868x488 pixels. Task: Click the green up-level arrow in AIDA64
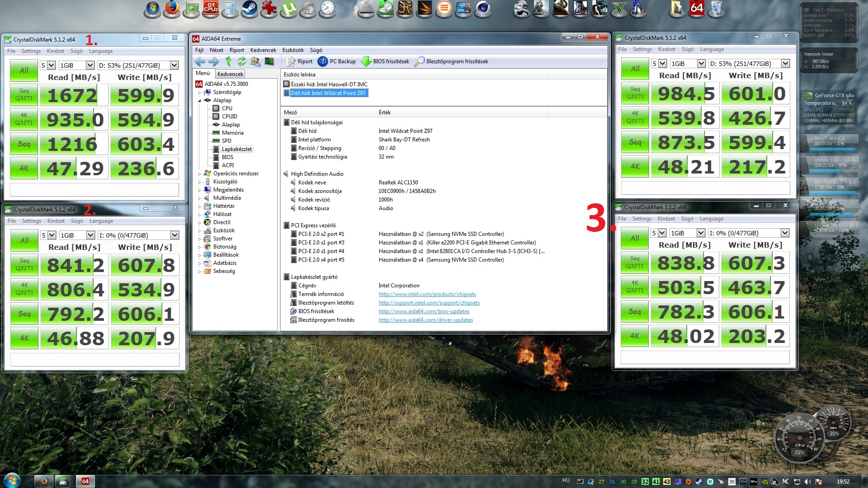click(228, 61)
